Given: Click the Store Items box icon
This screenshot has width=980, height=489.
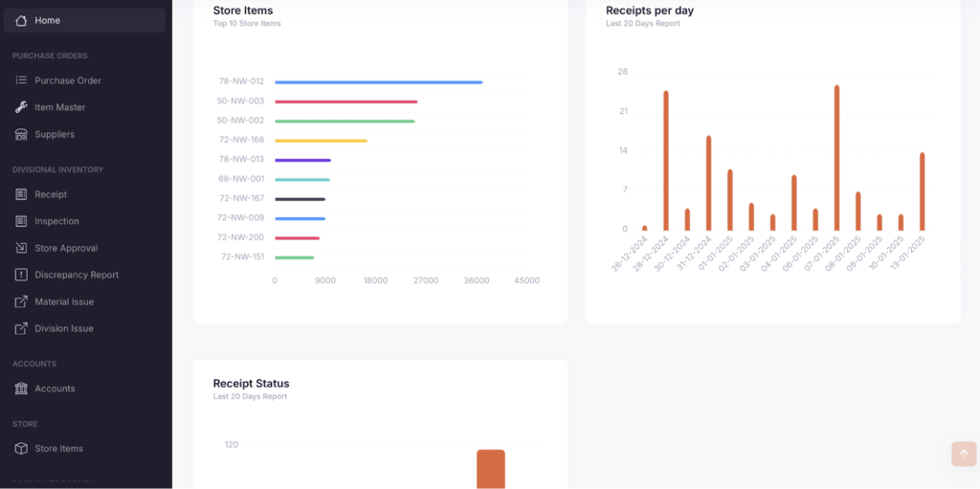Looking at the screenshot, I should (21, 449).
